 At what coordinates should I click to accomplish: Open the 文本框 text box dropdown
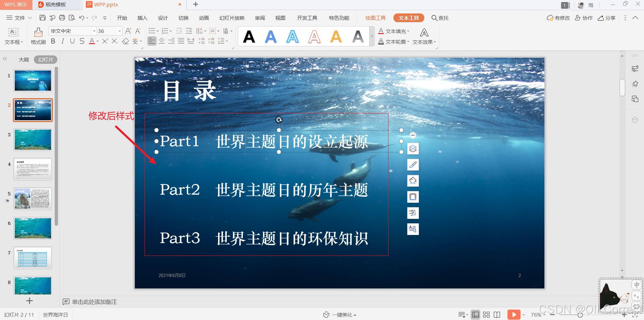[13, 36]
